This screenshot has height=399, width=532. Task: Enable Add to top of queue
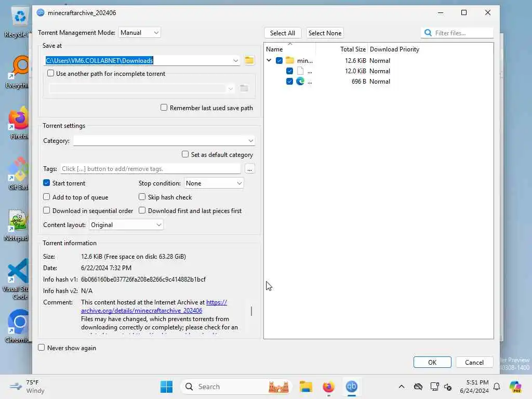pyautogui.click(x=47, y=197)
